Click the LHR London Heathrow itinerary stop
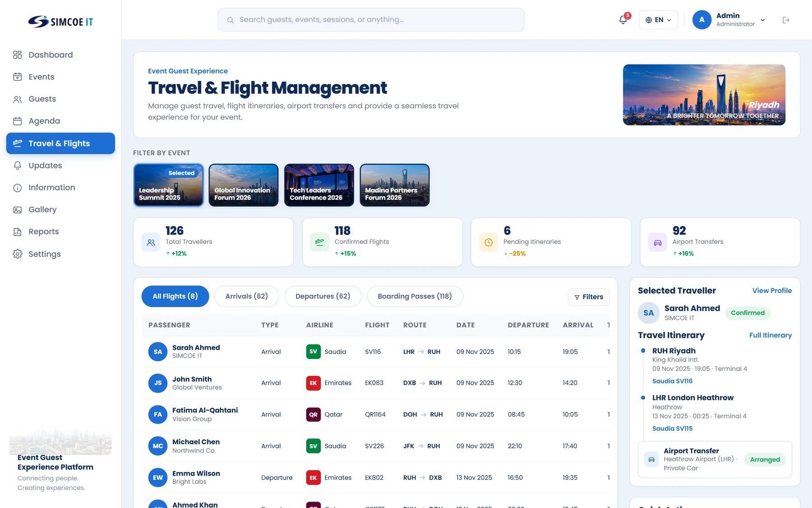812x508 pixels. [x=693, y=398]
